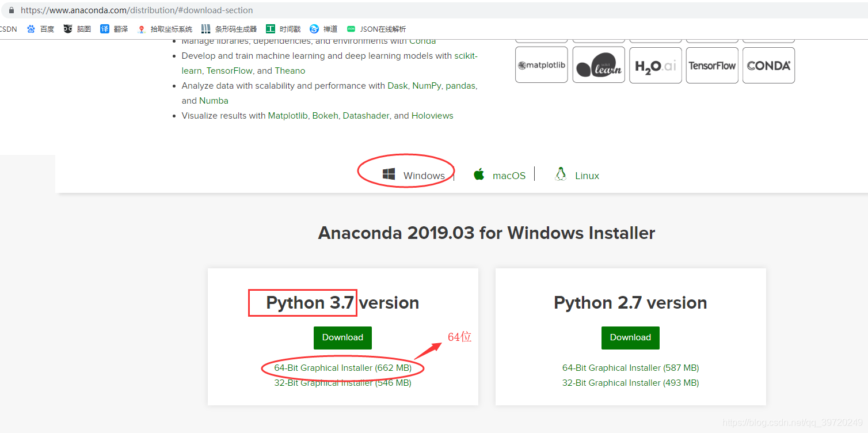Open the 禅道 bookmark
868x433 pixels.
(x=323, y=29)
